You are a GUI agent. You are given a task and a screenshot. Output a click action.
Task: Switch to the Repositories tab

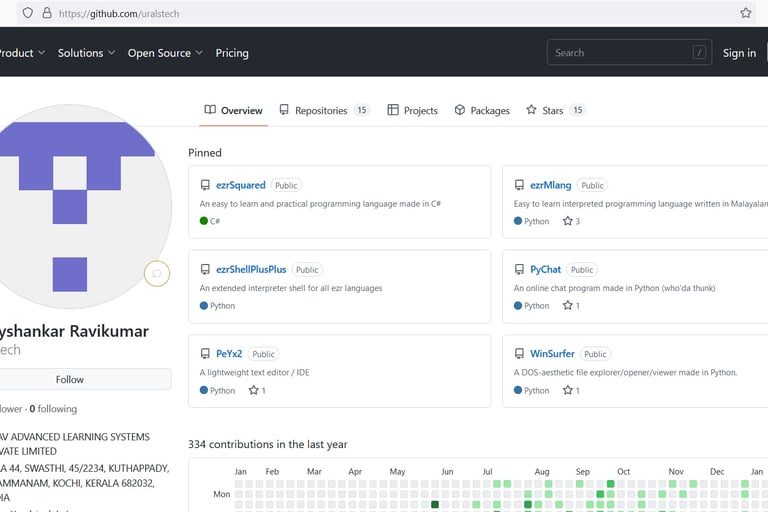(324, 110)
